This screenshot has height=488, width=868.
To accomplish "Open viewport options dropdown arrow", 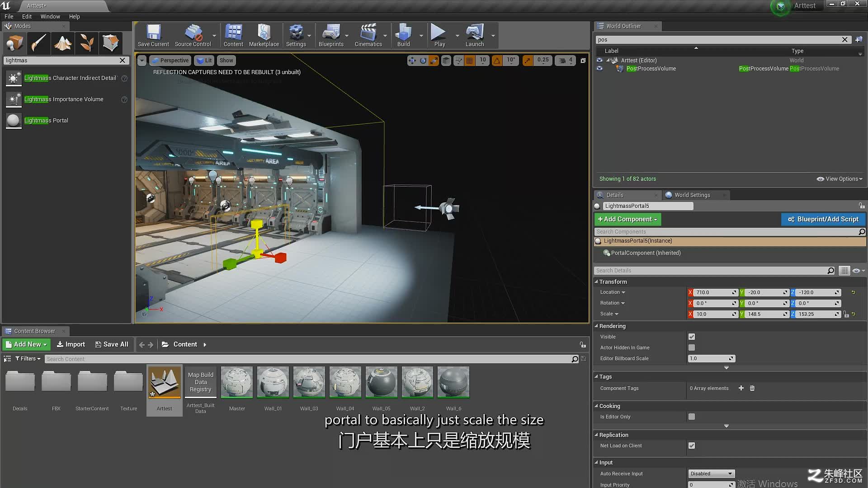I will (x=142, y=61).
